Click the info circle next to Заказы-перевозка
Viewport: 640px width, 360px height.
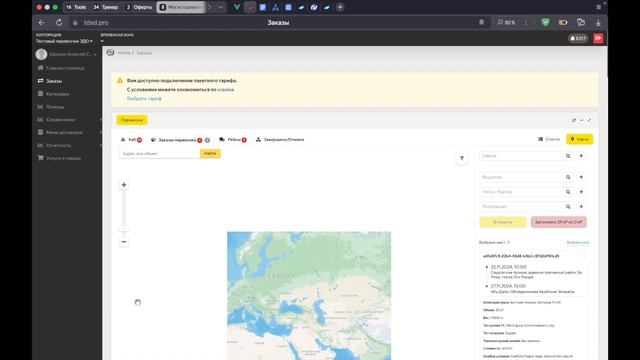pos(207,140)
